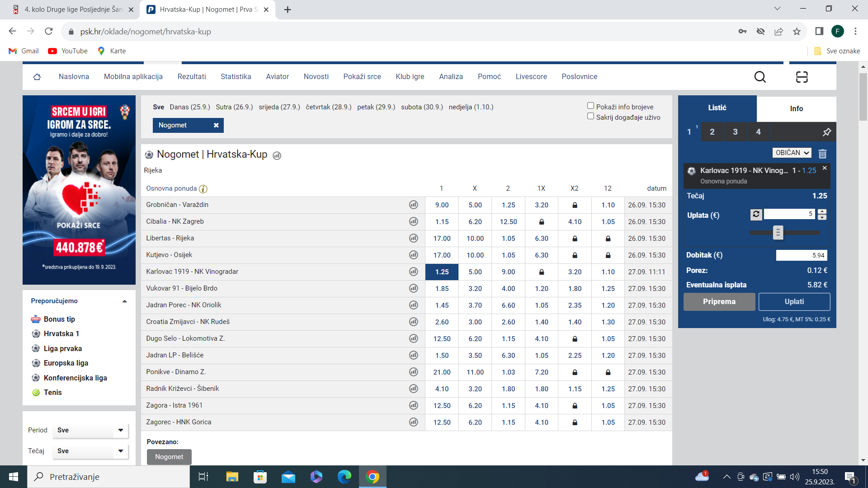
Task: Pin the betslip with pushpin icon
Action: [x=826, y=132]
